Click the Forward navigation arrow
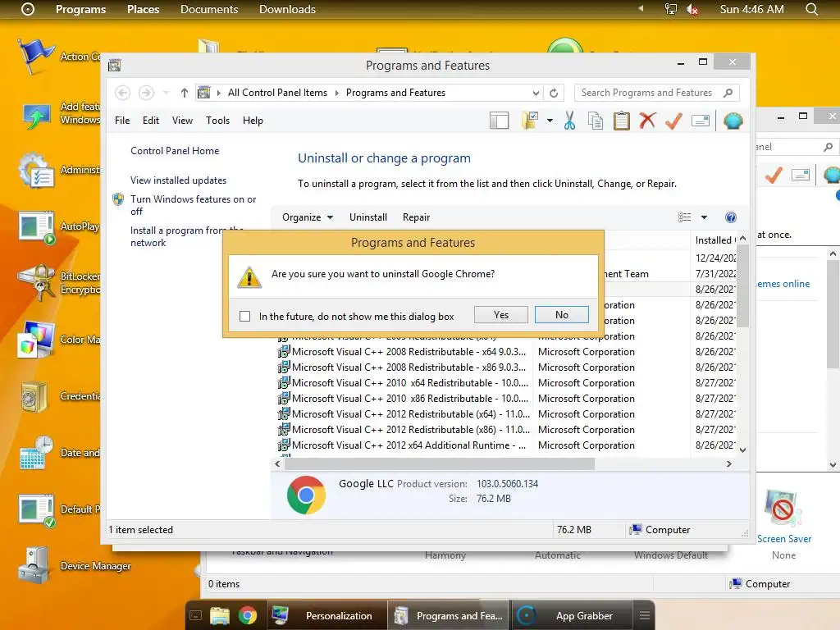This screenshot has height=630, width=840. [x=146, y=93]
